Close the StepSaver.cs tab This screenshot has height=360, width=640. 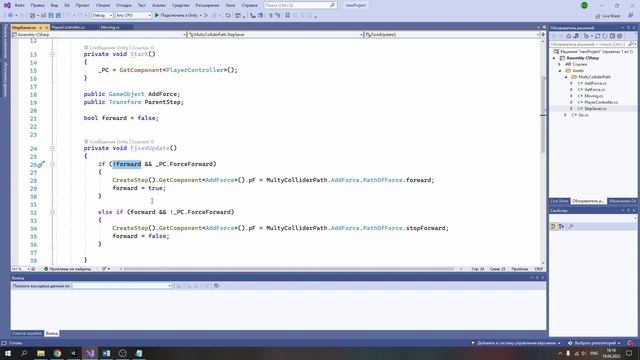[47, 27]
